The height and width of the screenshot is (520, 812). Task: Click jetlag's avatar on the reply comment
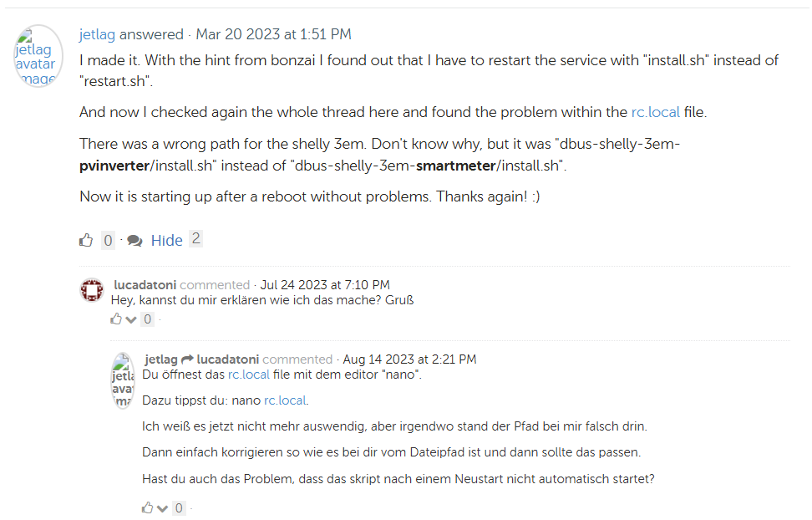[x=123, y=380]
